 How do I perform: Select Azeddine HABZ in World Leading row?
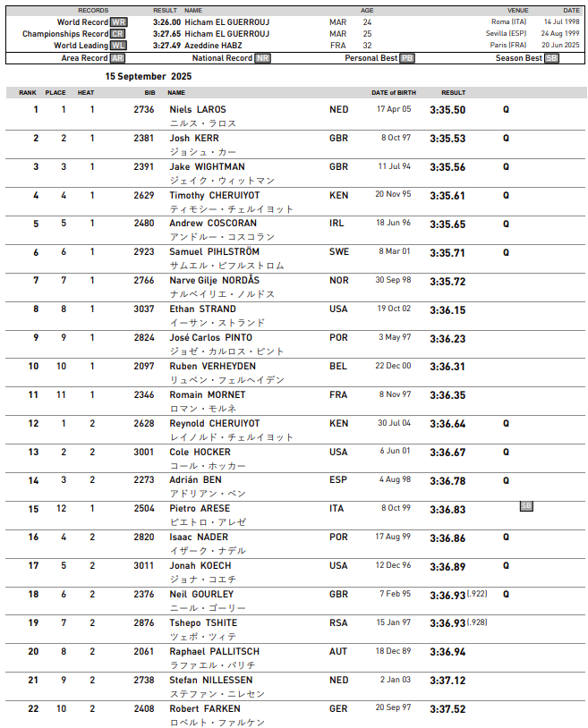click(x=214, y=45)
